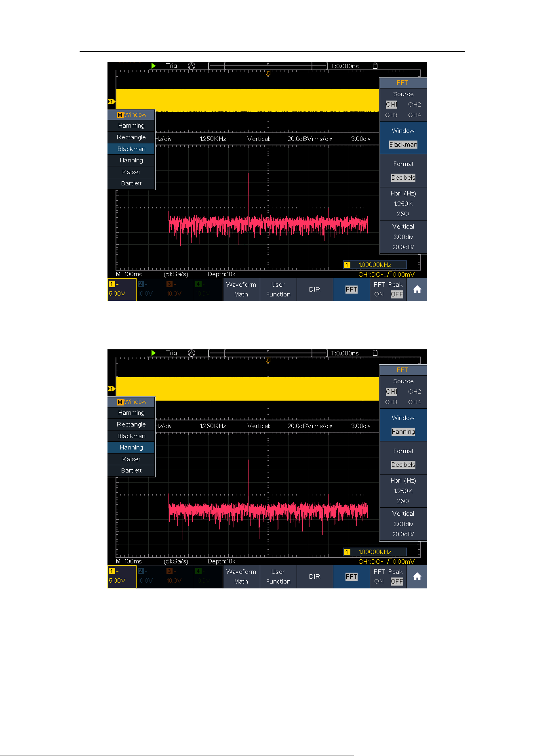Pick Hamming from Window list, Blackman screen

[131, 126]
